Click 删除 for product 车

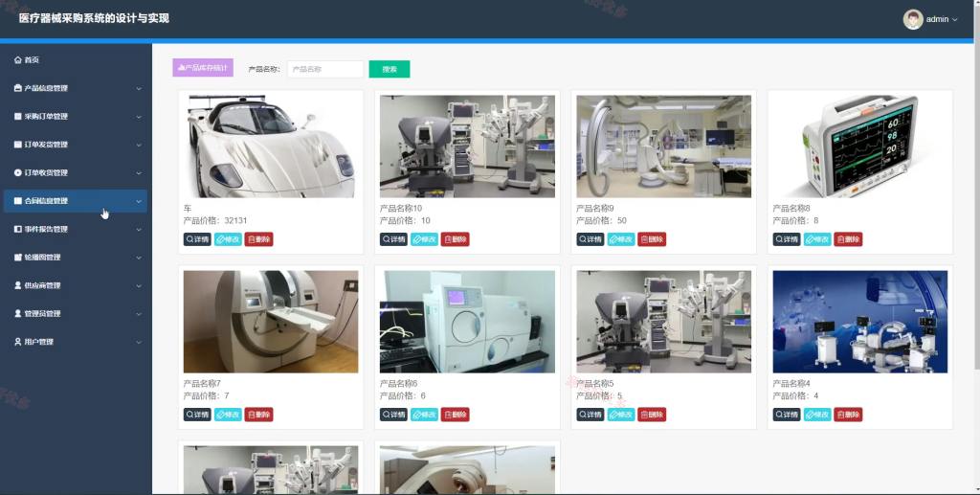[x=258, y=239]
